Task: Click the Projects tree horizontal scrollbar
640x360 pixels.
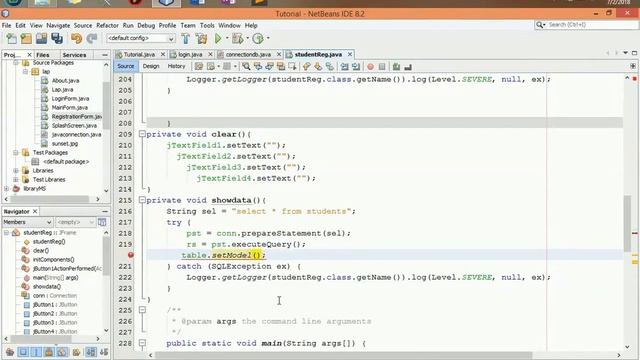Action: pos(50,199)
